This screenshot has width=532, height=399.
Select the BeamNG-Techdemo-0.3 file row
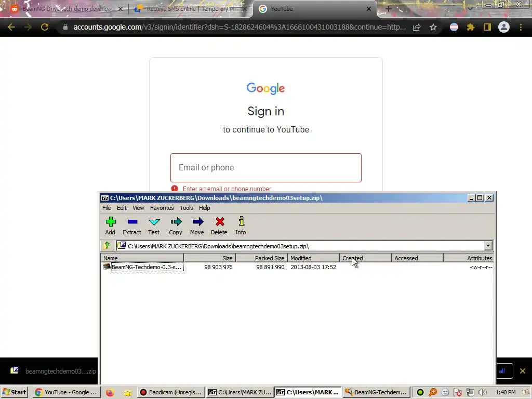click(297, 267)
